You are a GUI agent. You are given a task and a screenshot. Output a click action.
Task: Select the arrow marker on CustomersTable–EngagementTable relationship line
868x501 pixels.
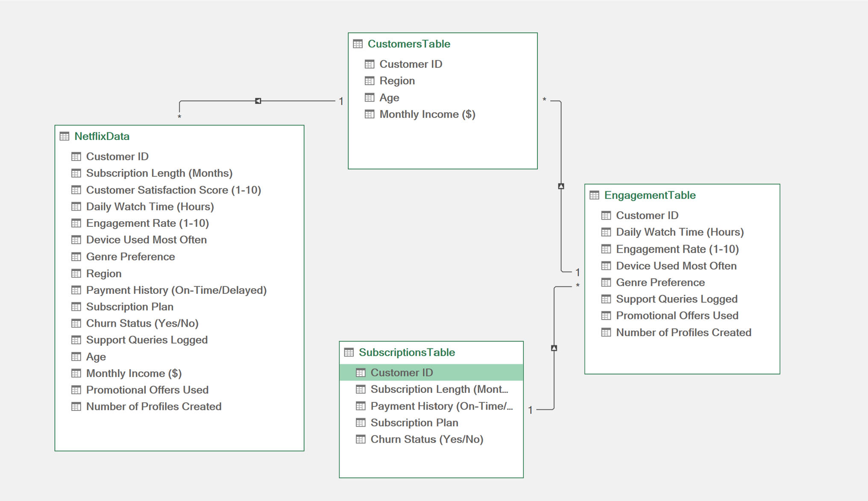(x=561, y=186)
